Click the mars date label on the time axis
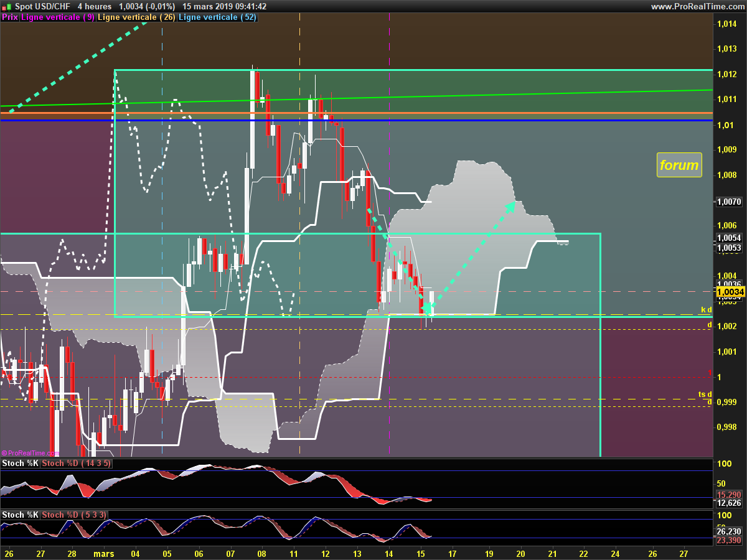747x560 pixels. click(x=104, y=553)
